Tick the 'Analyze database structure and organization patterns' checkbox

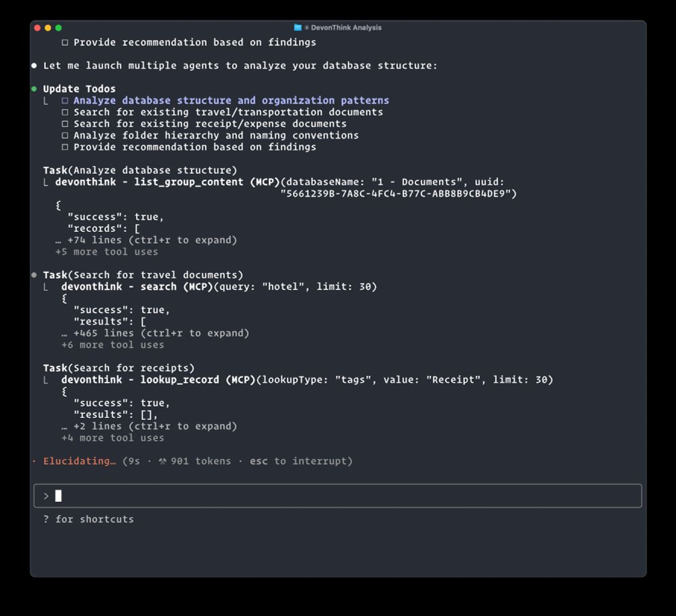(65, 101)
